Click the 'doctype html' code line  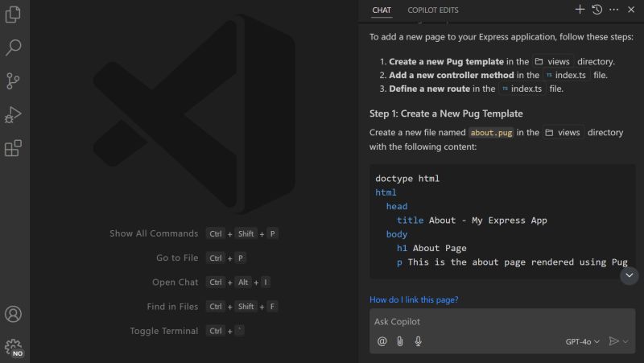(407, 179)
